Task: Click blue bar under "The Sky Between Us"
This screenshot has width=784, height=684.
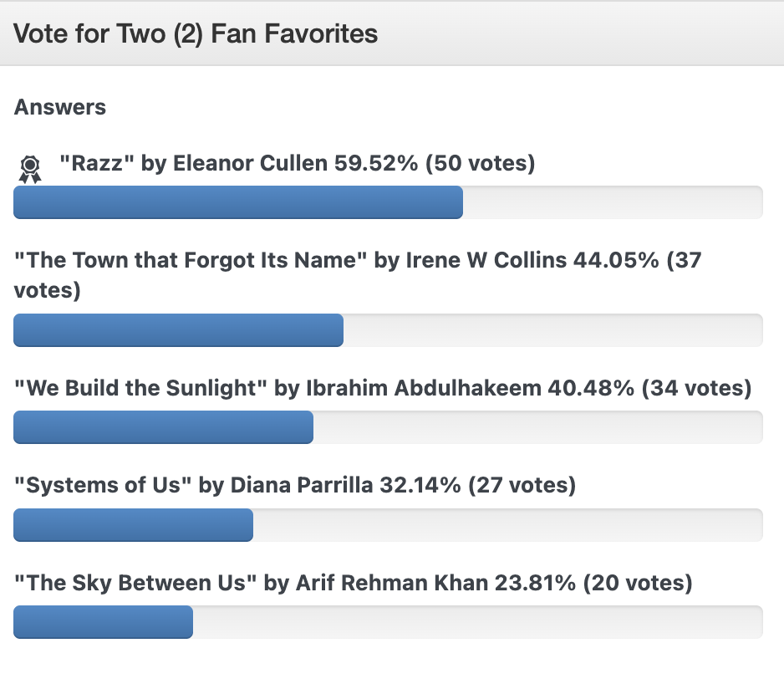Action: pyautogui.click(x=103, y=621)
